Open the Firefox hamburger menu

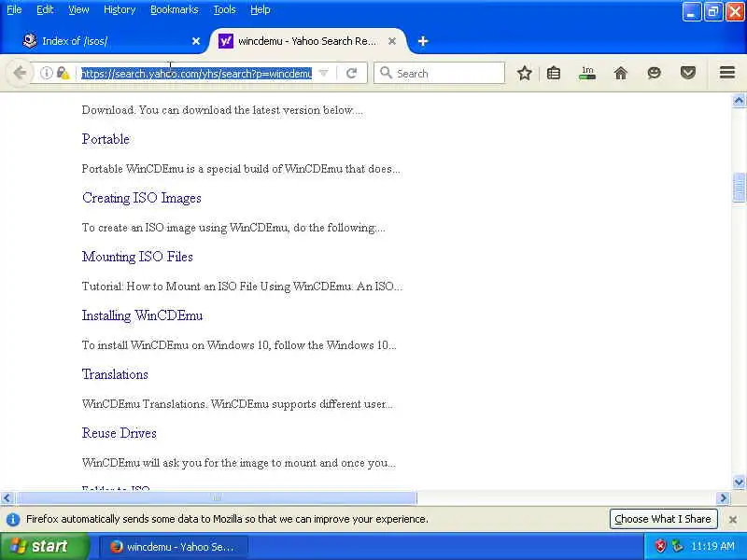click(x=727, y=73)
